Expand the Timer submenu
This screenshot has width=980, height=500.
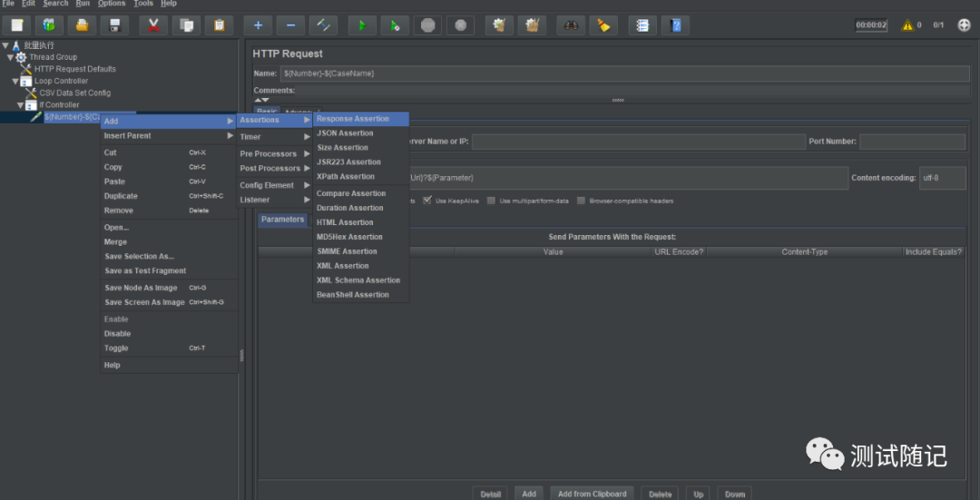(x=274, y=137)
